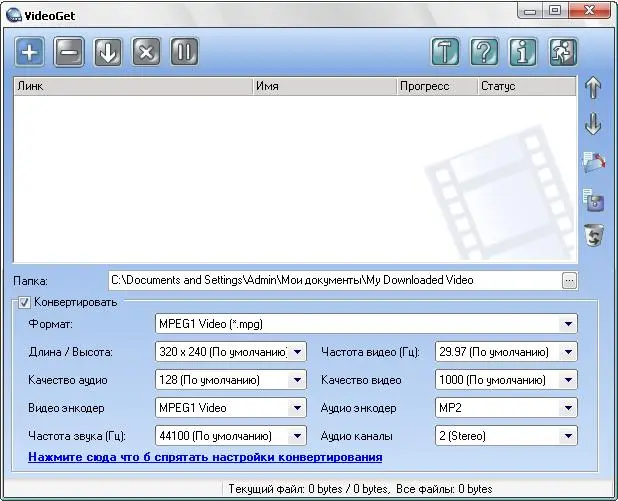
Task: Click link to hide conversion settings
Action: tap(205, 457)
